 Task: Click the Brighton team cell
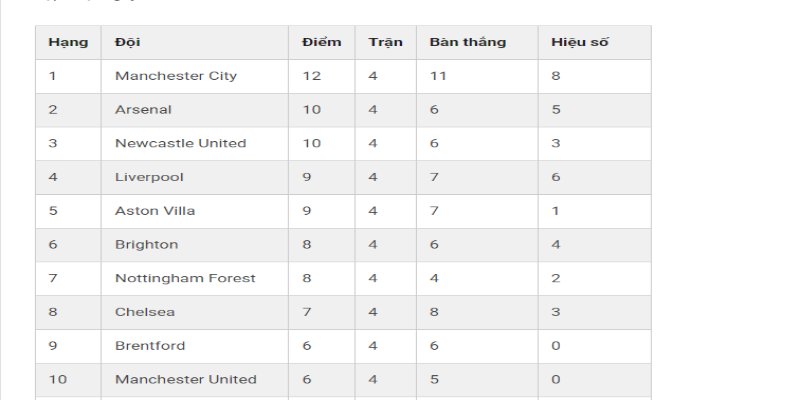tap(194, 244)
